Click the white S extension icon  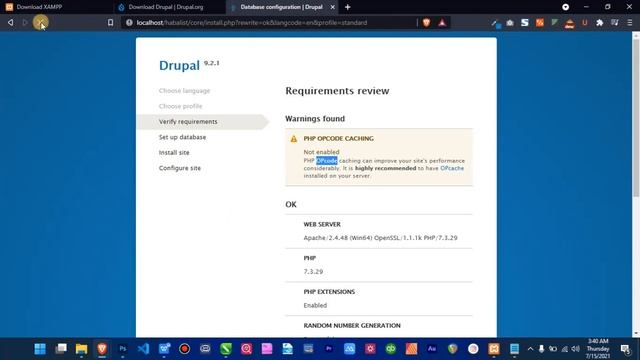coord(525,23)
